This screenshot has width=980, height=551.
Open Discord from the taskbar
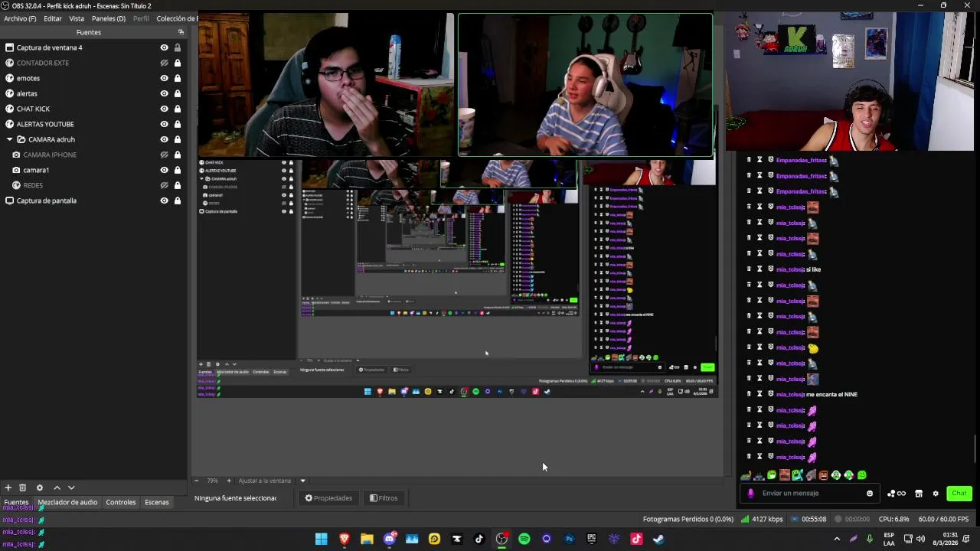coord(390,539)
